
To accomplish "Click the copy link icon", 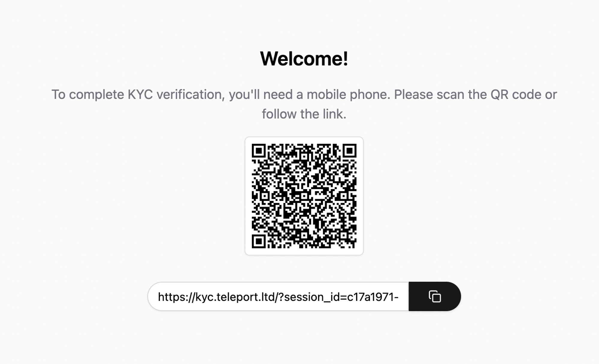I will [435, 296].
